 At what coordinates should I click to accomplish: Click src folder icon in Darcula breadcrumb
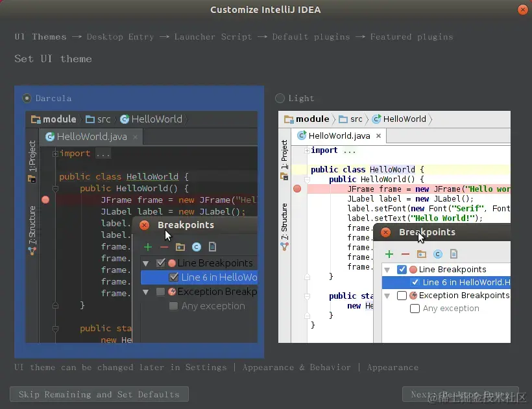click(90, 119)
